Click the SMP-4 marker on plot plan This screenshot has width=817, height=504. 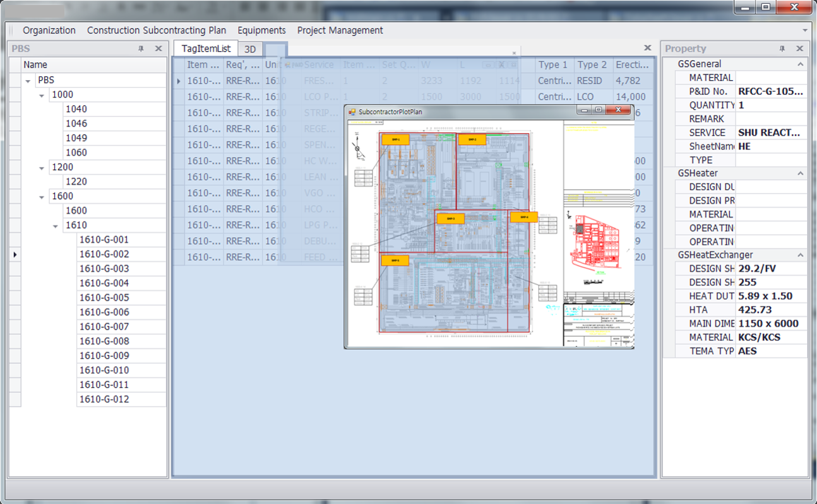[x=523, y=217]
